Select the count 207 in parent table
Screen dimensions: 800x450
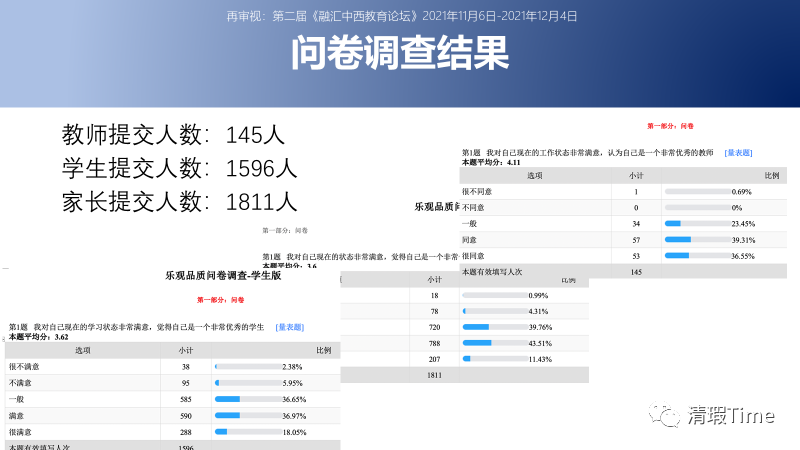click(x=434, y=359)
